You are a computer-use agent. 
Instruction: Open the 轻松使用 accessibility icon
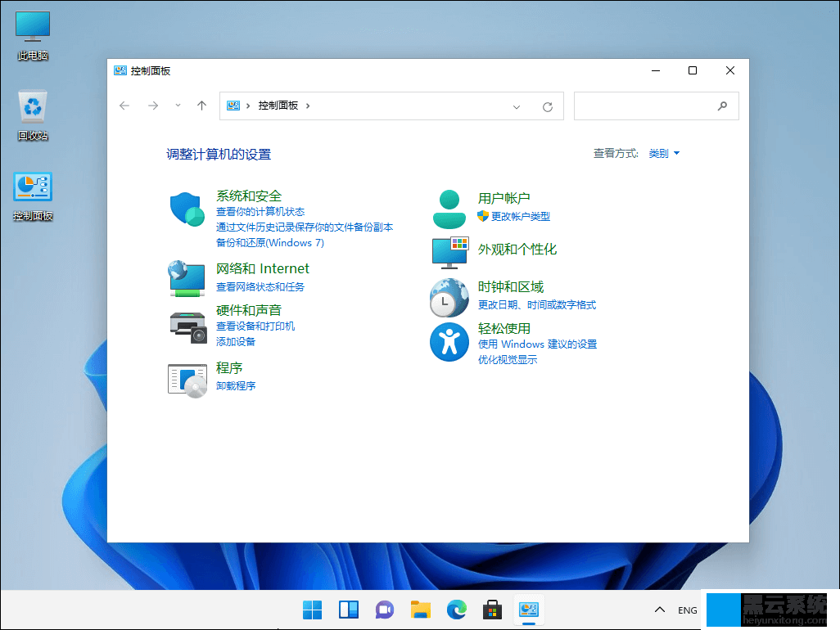coord(449,342)
